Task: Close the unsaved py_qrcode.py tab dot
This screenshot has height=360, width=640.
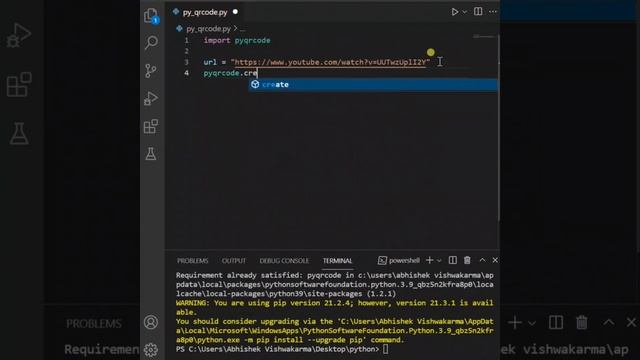Action: [235, 12]
